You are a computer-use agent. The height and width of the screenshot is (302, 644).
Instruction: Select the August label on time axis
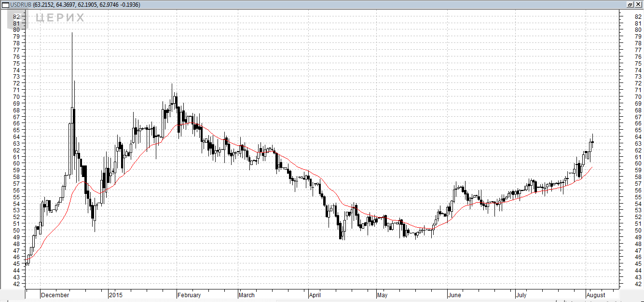pos(595,295)
